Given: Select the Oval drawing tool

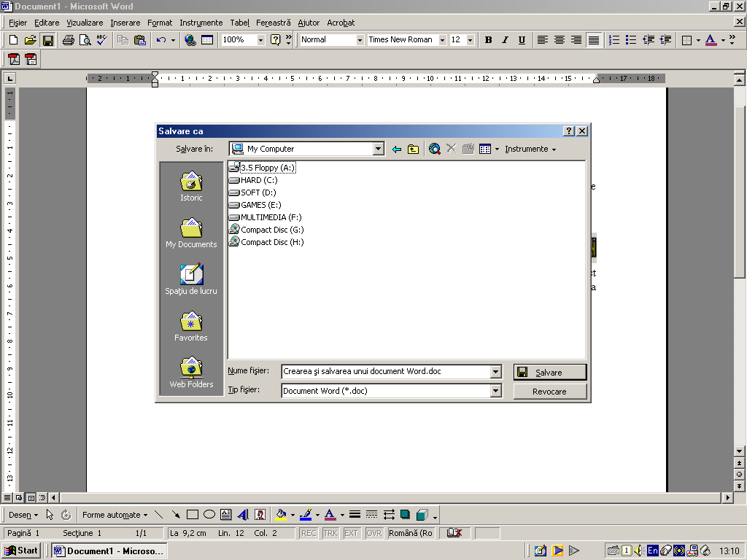Looking at the screenshot, I should tap(209, 515).
